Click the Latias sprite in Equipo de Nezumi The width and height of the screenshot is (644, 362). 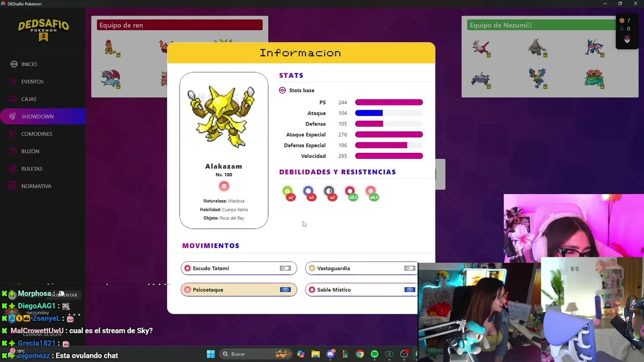point(481,48)
